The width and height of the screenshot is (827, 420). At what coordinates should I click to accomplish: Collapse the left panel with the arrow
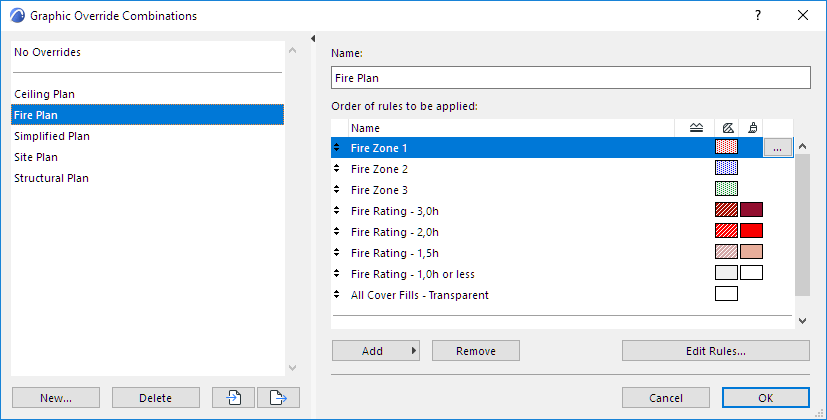314,39
